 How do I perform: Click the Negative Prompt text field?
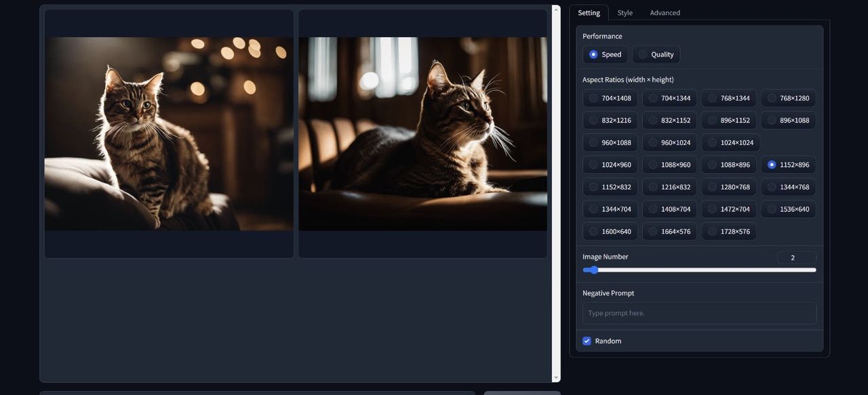point(699,313)
